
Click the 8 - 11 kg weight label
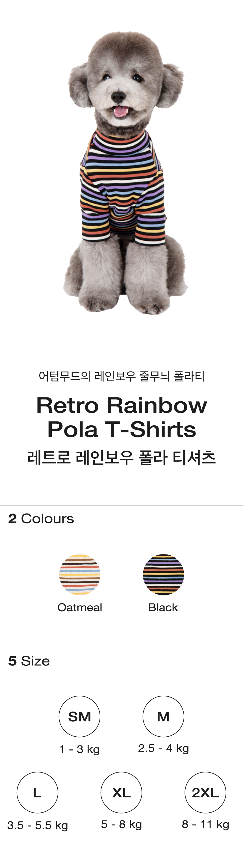pos(205,824)
